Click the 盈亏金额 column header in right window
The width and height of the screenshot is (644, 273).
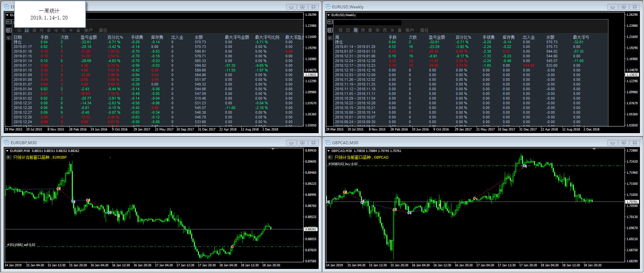[x=437, y=37]
